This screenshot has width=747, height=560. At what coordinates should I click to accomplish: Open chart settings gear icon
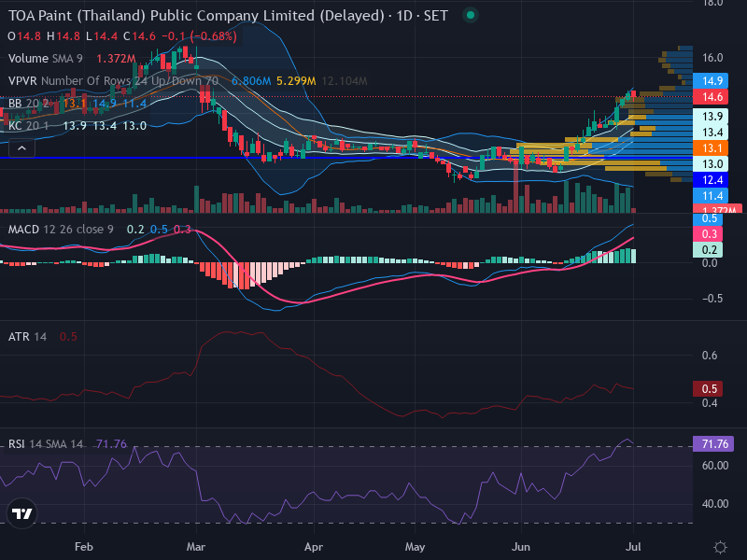(x=720, y=547)
